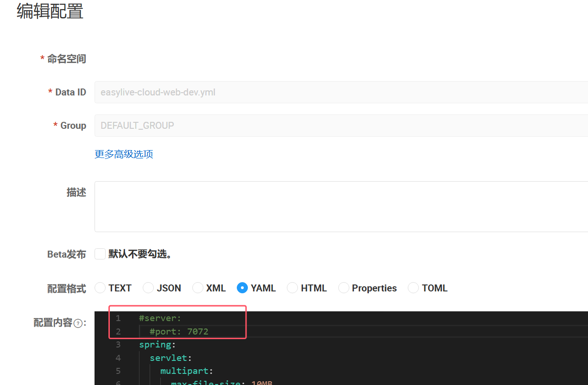Click the 描述 text area
Viewport: 588px width, 385px height.
341,207
